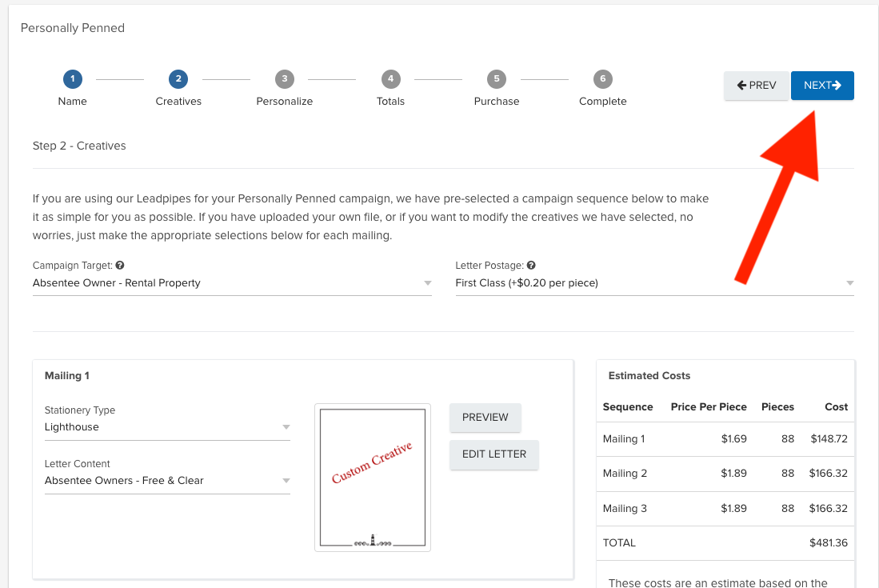Open the Campaign Target dropdown
The height and width of the screenshot is (588, 879).
click(x=232, y=283)
